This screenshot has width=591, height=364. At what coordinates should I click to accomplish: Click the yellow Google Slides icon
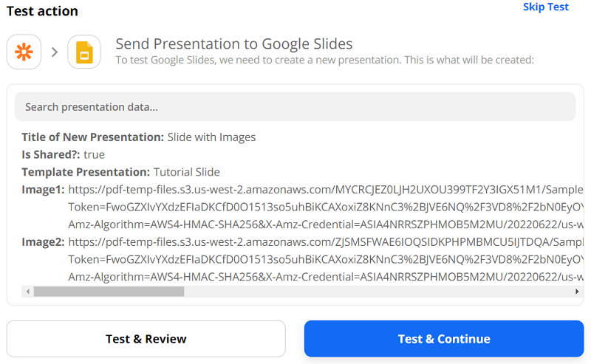pyautogui.click(x=84, y=52)
